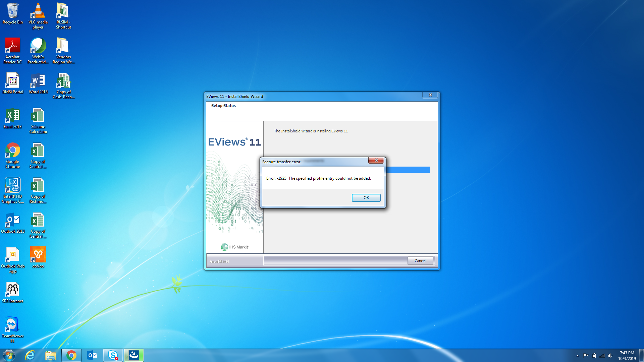Click the blue installation progress bar
Screen dimensions: 644x362
coord(408,170)
